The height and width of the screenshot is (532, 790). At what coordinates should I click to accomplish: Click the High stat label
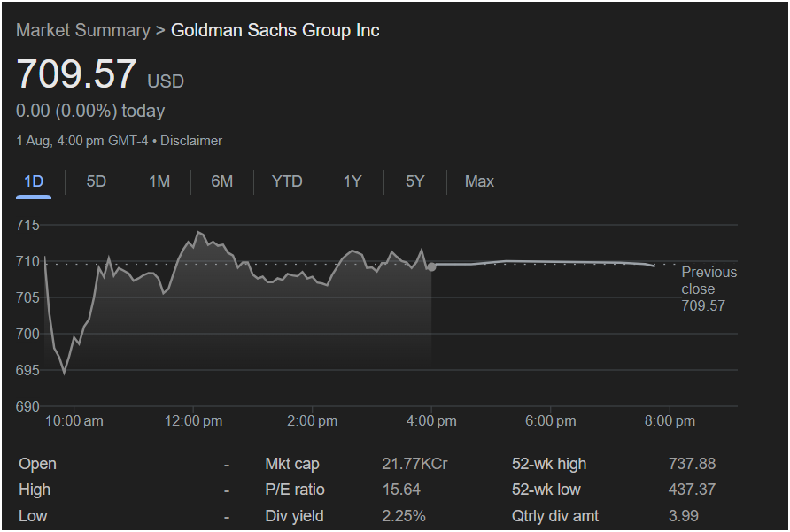(35, 490)
